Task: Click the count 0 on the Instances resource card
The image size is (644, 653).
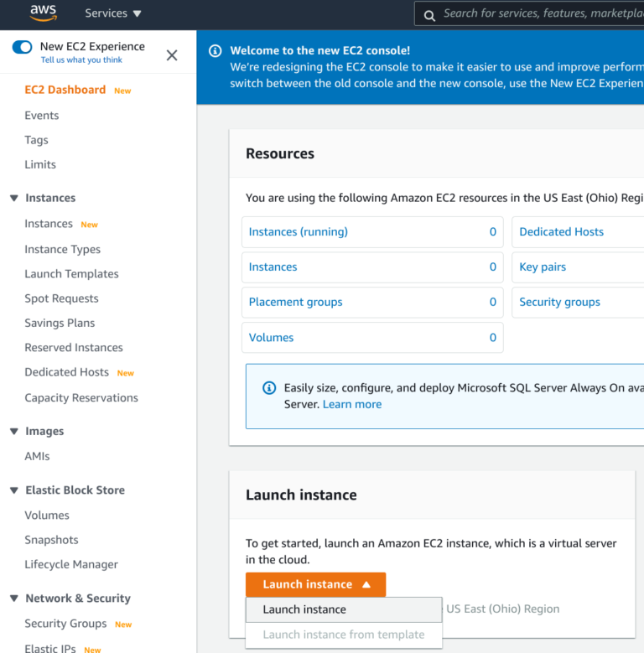Action: [x=493, y=267]
